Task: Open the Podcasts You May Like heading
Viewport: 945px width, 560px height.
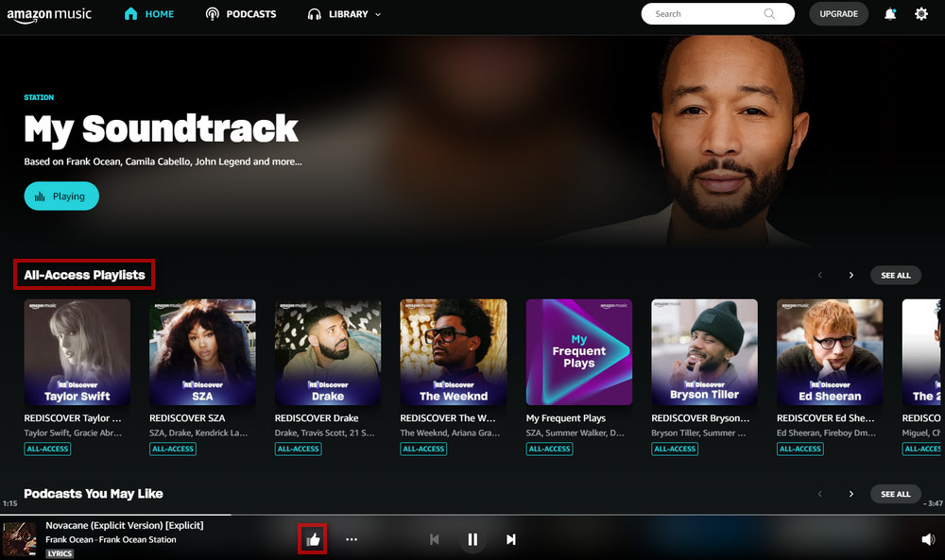Action: click(94, 494)
